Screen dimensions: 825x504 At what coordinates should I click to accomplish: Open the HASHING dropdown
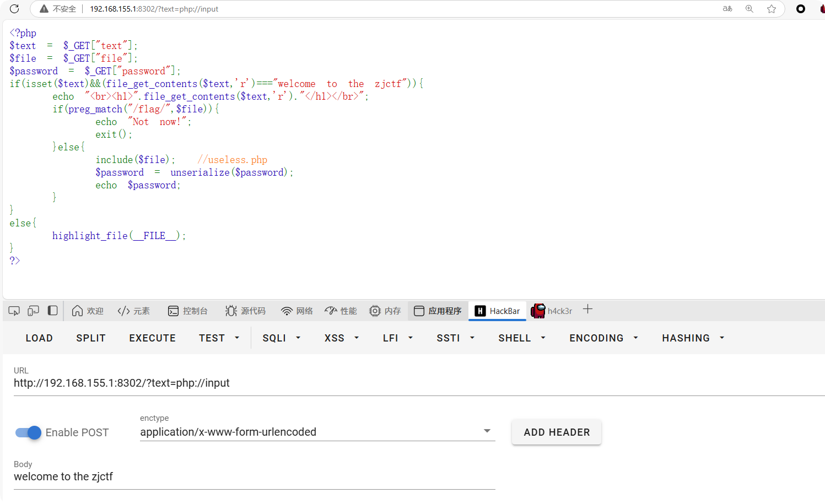(x=693, y=338)
